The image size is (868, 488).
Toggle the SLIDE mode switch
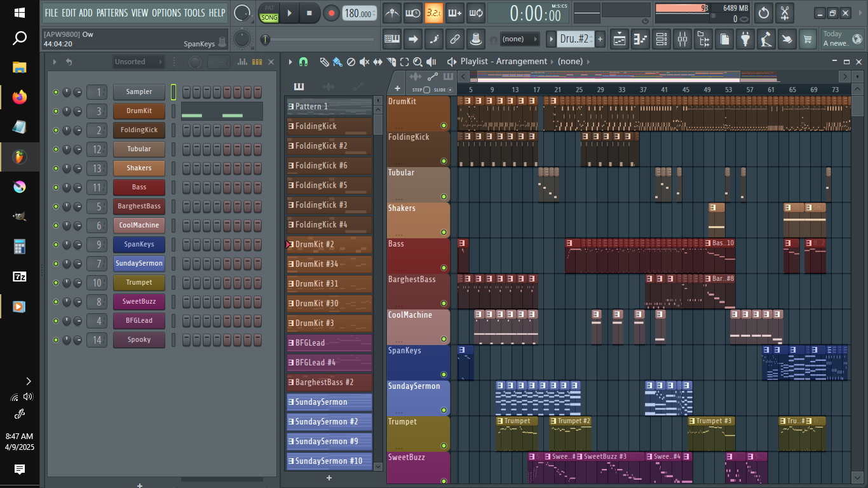[x=450, y=90]
